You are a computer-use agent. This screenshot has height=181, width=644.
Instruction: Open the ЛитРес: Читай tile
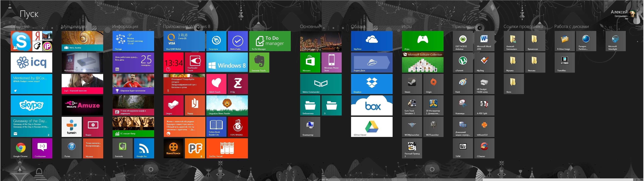[x=227, y=148]
